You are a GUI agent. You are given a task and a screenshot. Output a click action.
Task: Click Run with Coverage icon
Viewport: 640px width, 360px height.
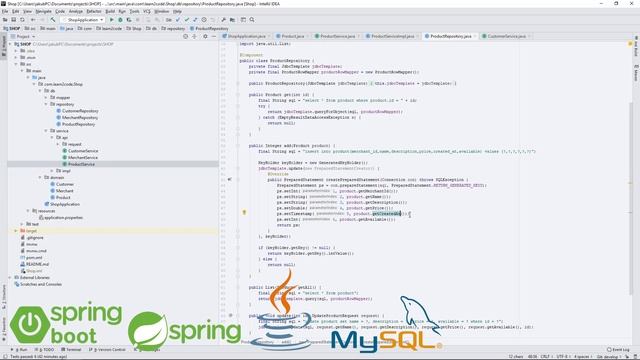[129, 20]
